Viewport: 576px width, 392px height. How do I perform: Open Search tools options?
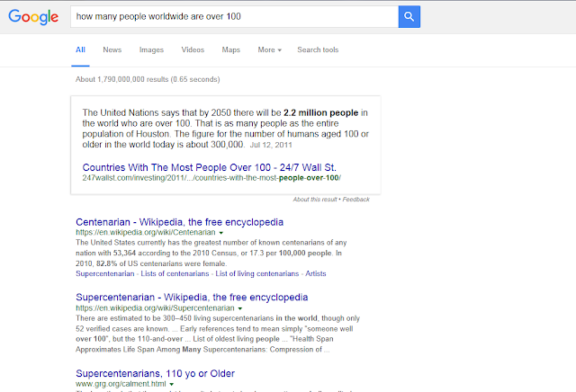(318, 49)
